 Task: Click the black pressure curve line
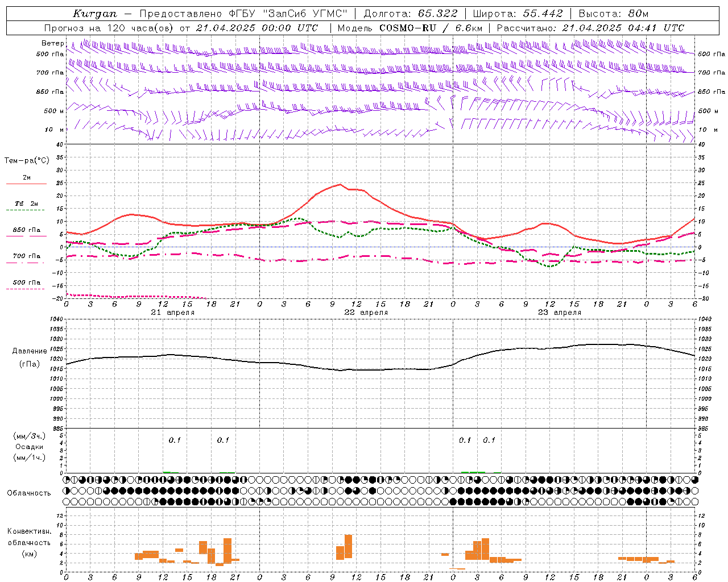[x=380, y=369]
